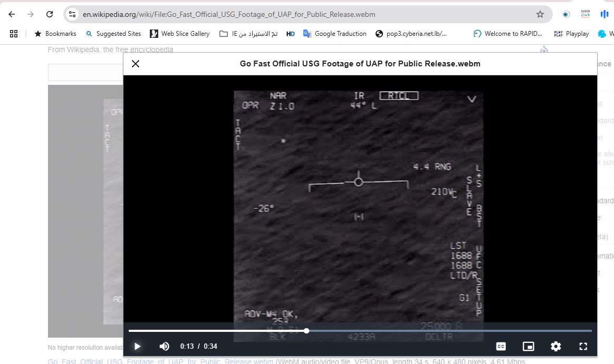Enter fullscreen video mode

tap(583, 346)
